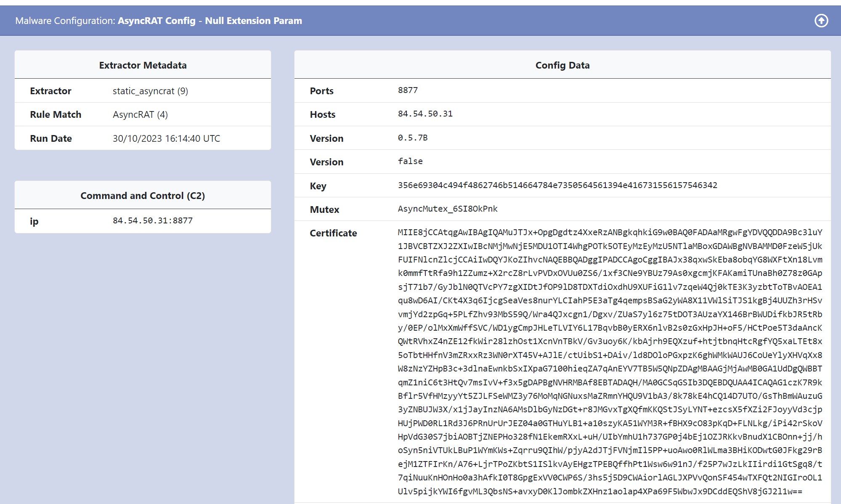Select the Run Date timestamp value

point(166,138)
